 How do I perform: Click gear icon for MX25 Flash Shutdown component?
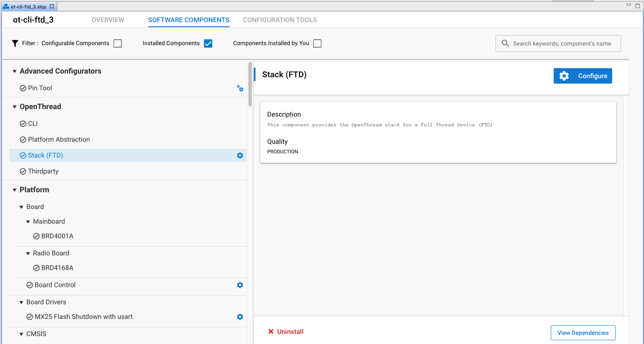pyautogui.click(x=240, y=316)
